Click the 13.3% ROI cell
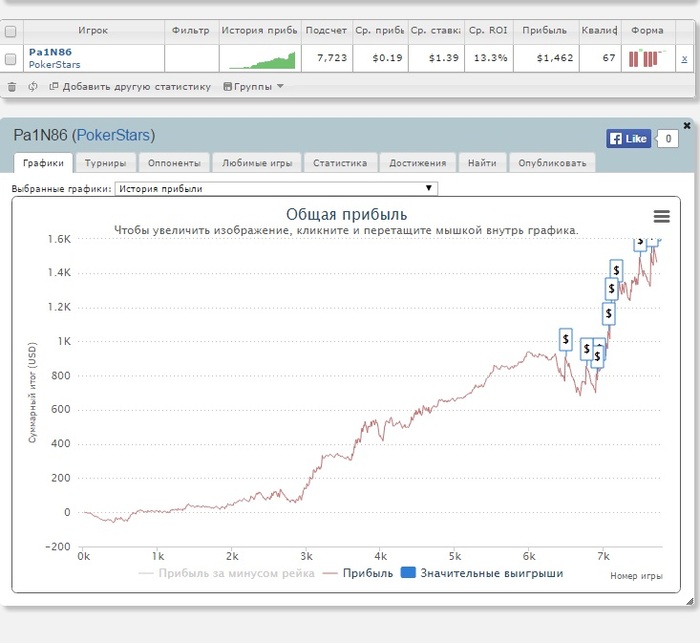 click(489, 58)
